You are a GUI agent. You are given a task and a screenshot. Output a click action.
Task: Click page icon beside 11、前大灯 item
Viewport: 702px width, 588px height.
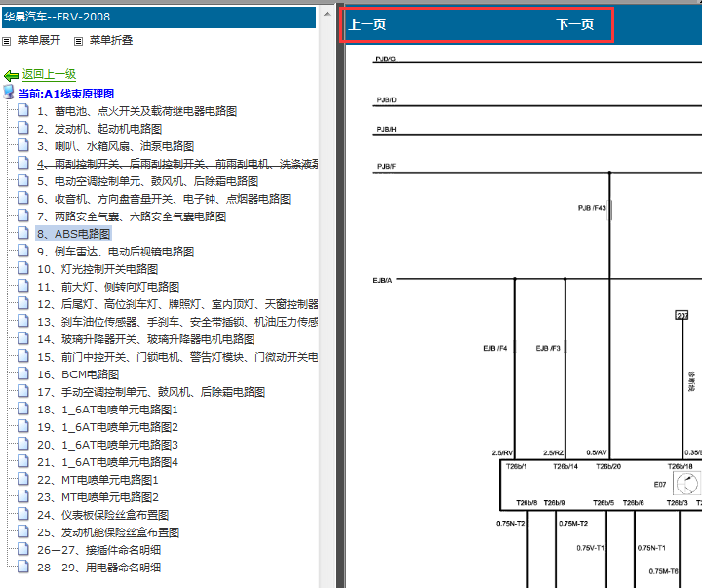click(x=23, y=286)
